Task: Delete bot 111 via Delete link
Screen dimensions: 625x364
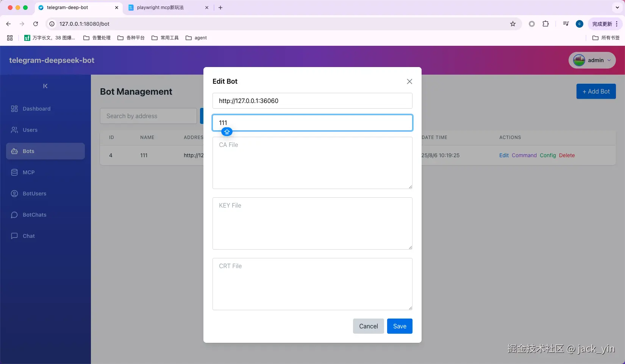Action: [x=567, y=155]
